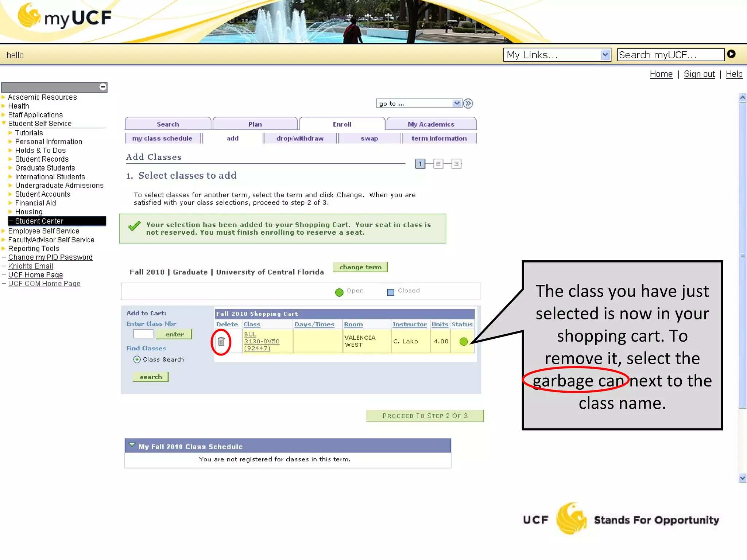Click the step 2 progress indicator

coord(438,164)
